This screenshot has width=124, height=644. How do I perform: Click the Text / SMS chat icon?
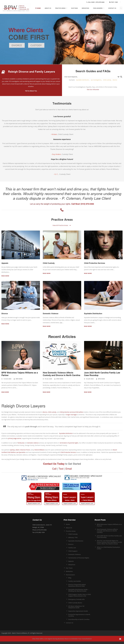(110, 2)
